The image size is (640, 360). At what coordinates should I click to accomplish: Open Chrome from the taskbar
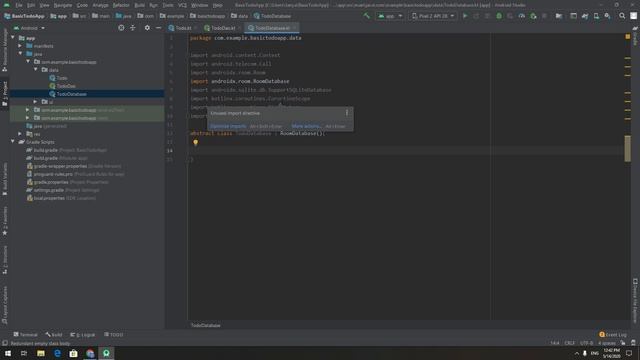(90, 353)
